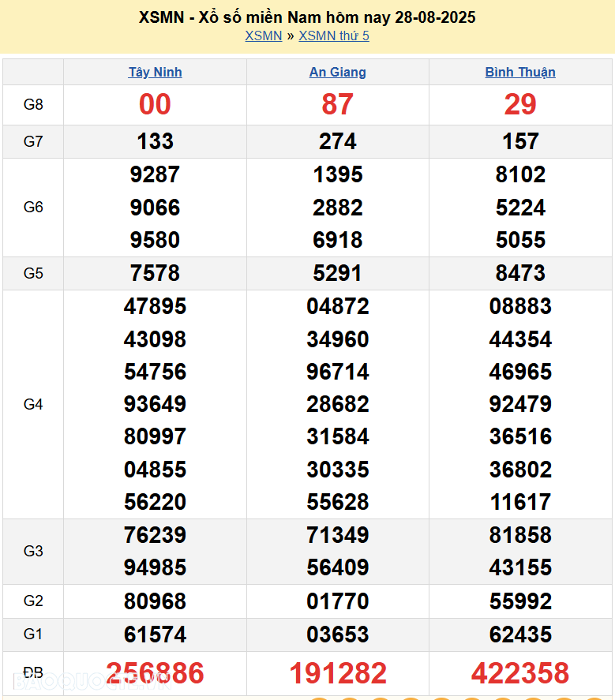Open the Tây Ninh province link
Screen dimensions: 615x700
155,72
